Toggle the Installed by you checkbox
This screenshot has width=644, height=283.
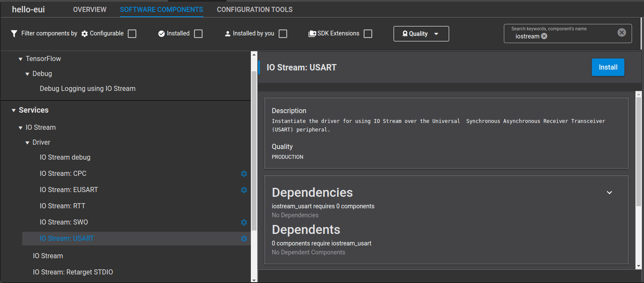283,34
